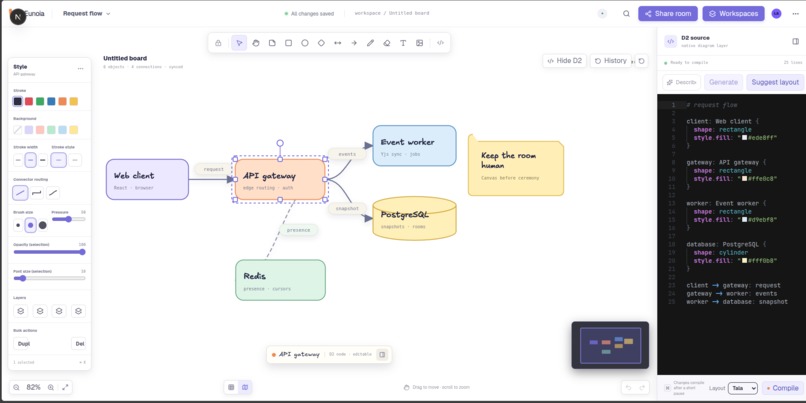Open Workspaces
This screenshot has height=403, width=806.
734,14
